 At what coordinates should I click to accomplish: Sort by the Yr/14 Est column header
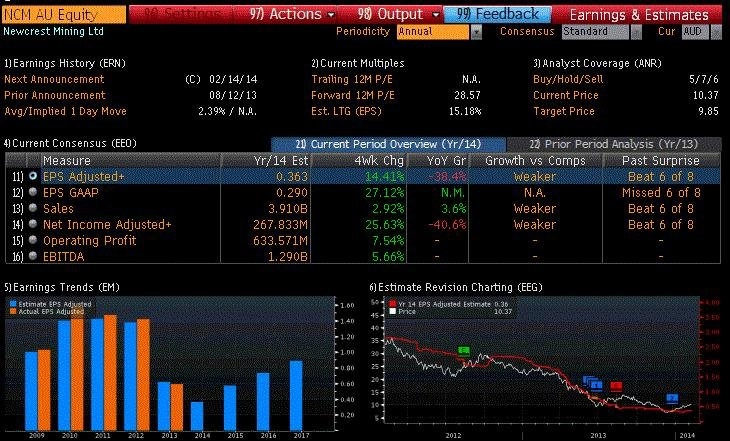(265, 161)
